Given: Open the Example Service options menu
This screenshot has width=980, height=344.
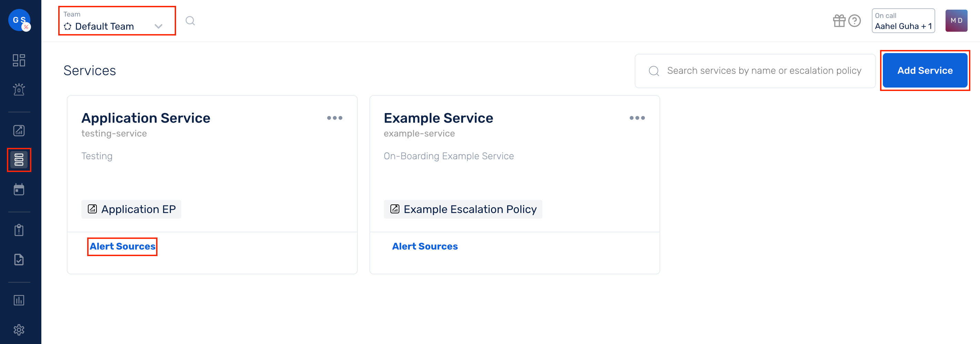Looking at the screenshot, I should tap(637, 118).
